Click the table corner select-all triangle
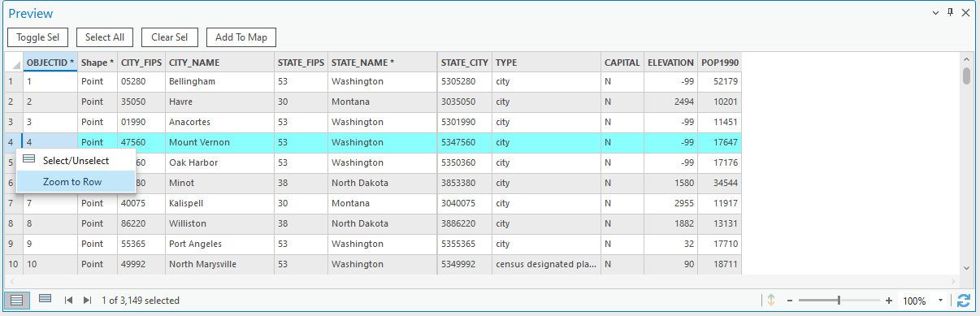Screen dimensions: 980x316 point(14,63)
